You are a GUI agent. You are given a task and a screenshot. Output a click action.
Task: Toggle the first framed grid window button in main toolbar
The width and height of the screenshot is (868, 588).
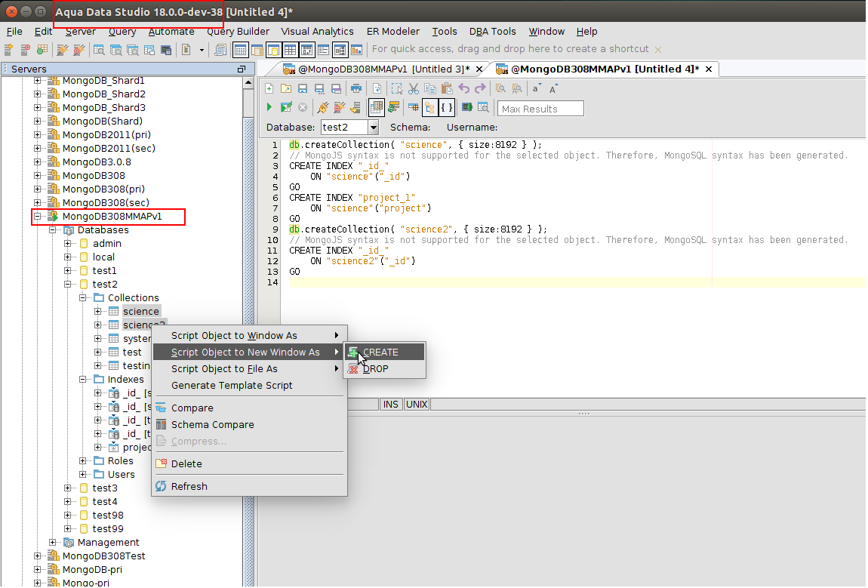click(240, 50)
